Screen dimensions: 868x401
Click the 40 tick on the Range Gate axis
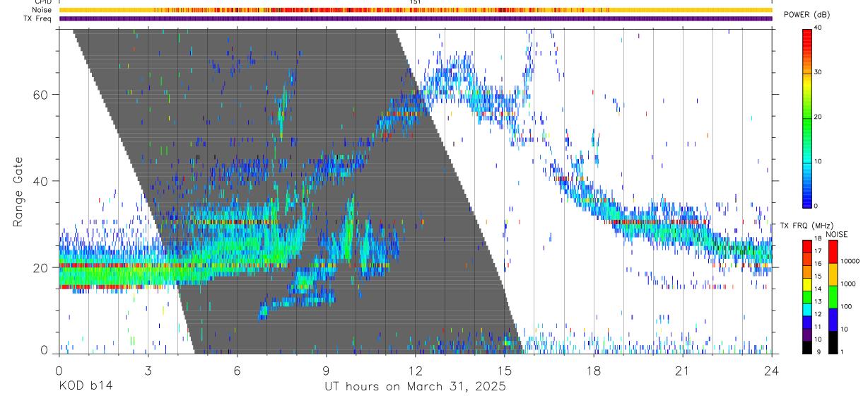tap(40, 181)
